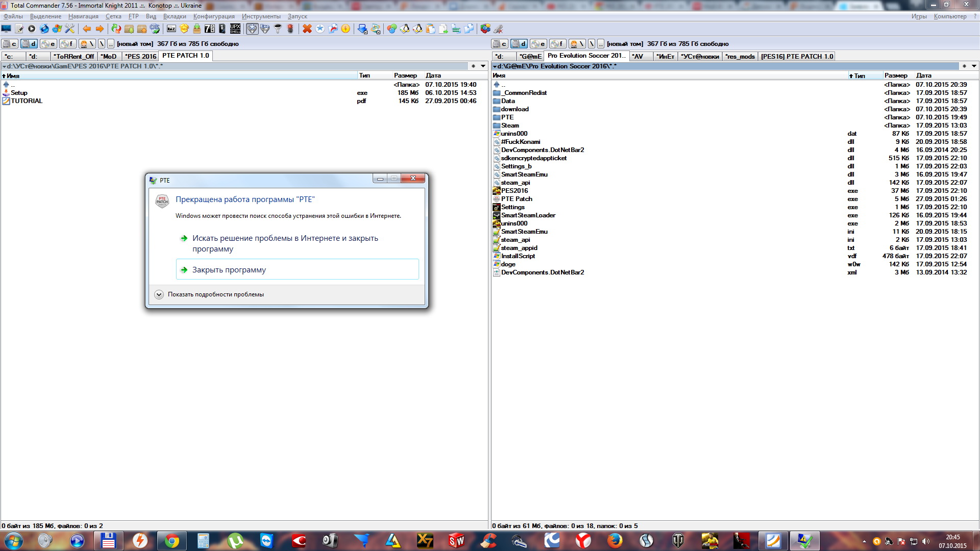The height and width of the screenshot is (551, 980).
Task: Click the volume icon in system tray
Action: (x=926, y=541)
